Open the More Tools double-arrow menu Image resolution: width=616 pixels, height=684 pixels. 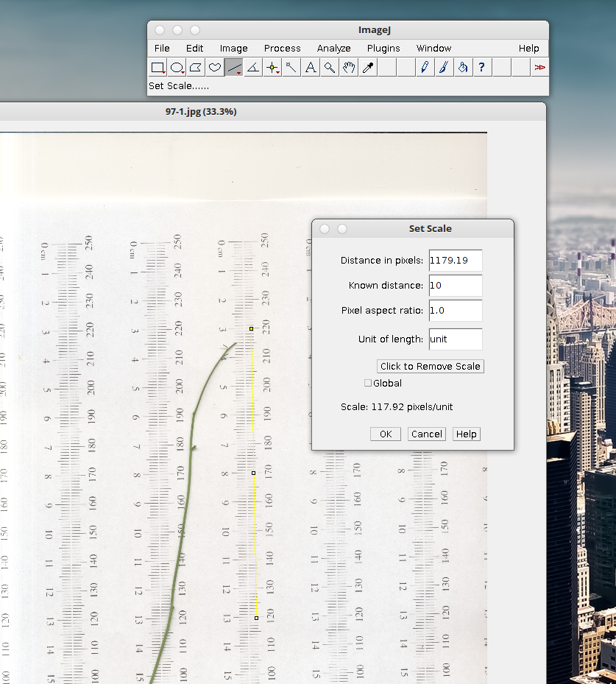(539, 68)
